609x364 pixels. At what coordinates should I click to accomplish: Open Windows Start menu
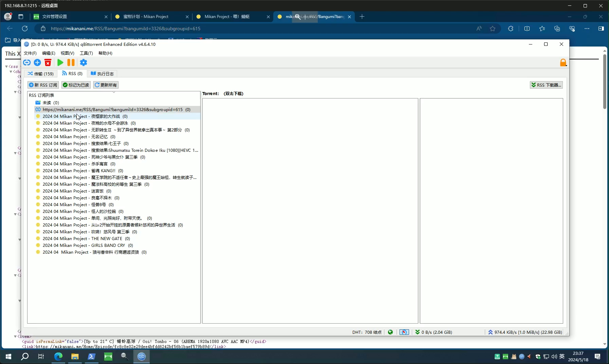(x=8, y=356)
